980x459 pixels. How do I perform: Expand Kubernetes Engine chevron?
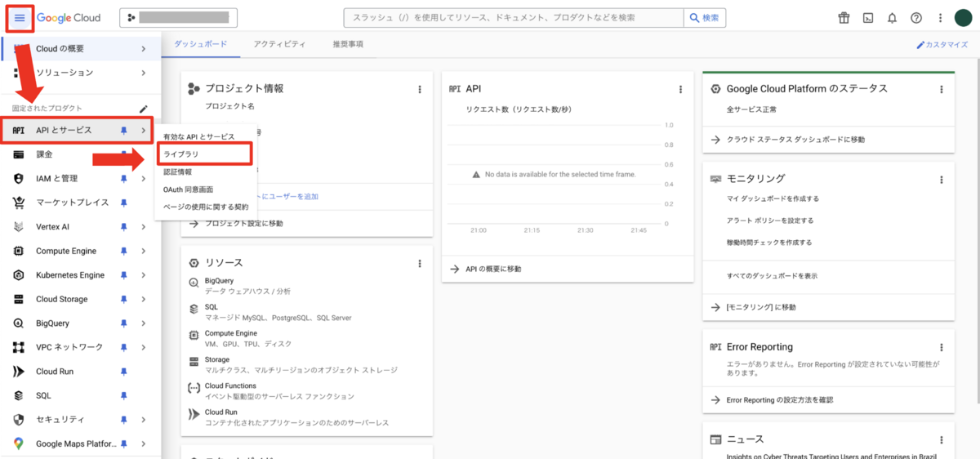(143, 275)
